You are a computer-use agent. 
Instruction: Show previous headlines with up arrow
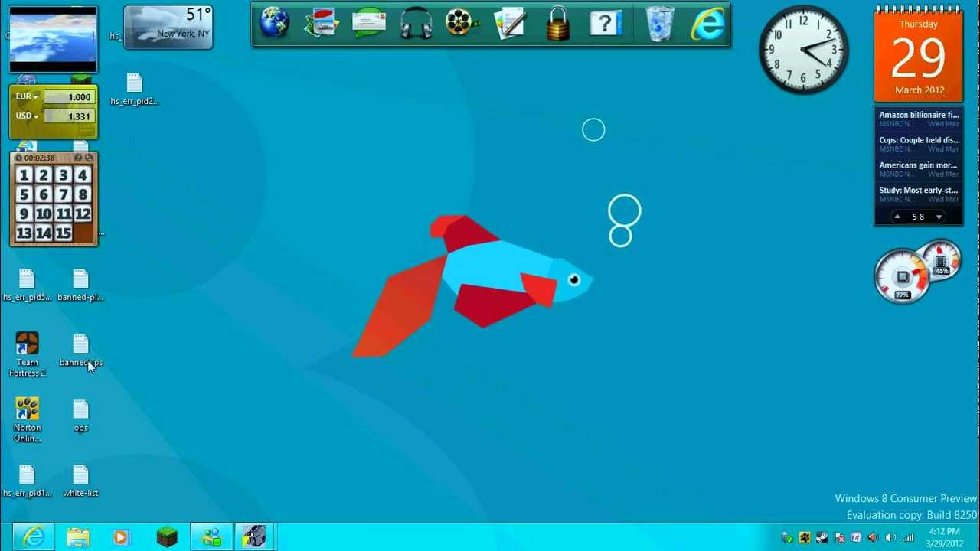click(x=897, y=217)
